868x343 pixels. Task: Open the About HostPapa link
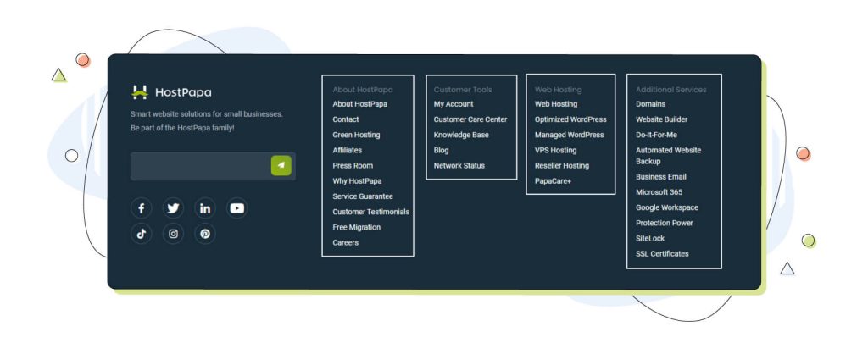click(x=359, y=104)
